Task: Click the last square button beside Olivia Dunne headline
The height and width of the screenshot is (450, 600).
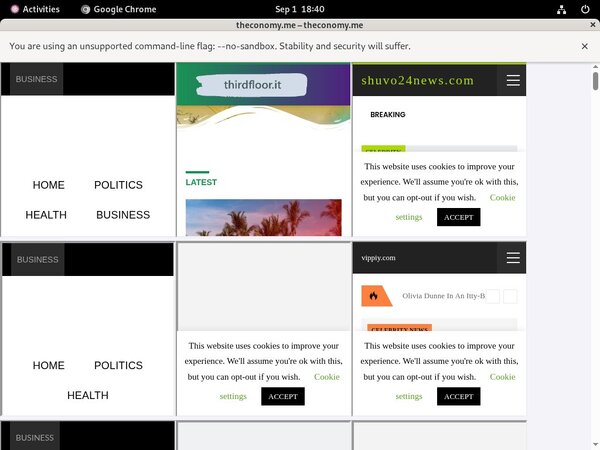Action: [510, 296]
